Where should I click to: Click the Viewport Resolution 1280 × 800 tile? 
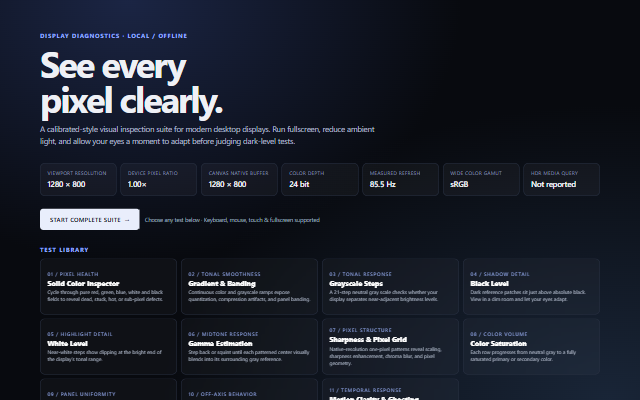click(78, 180)
